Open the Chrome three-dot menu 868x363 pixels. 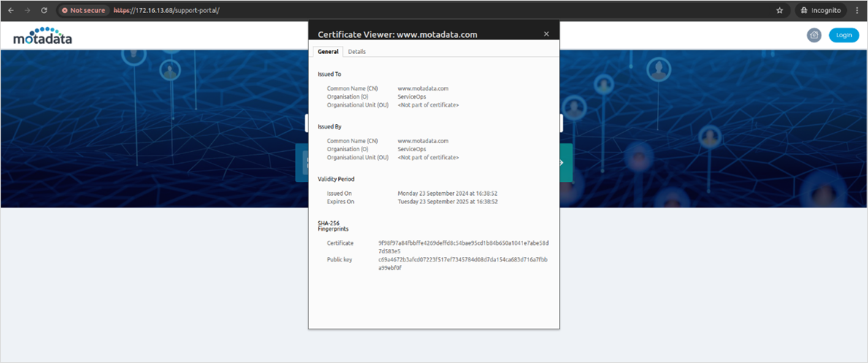(x=857, y=11)
